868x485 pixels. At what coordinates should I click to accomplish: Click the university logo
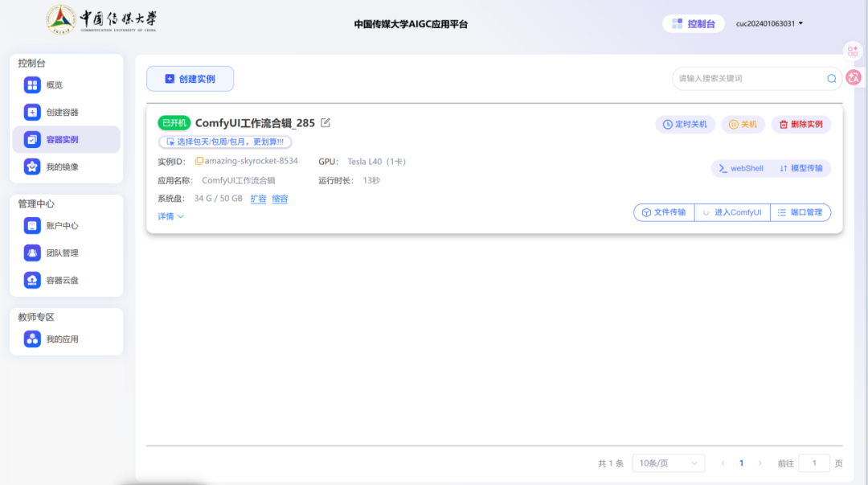coord(101,20)
